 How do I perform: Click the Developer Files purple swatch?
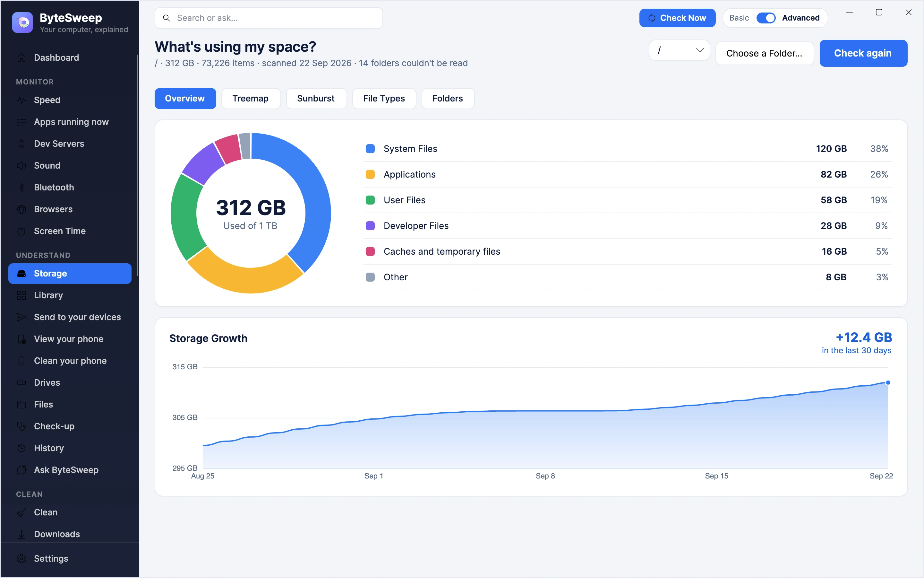370,225
